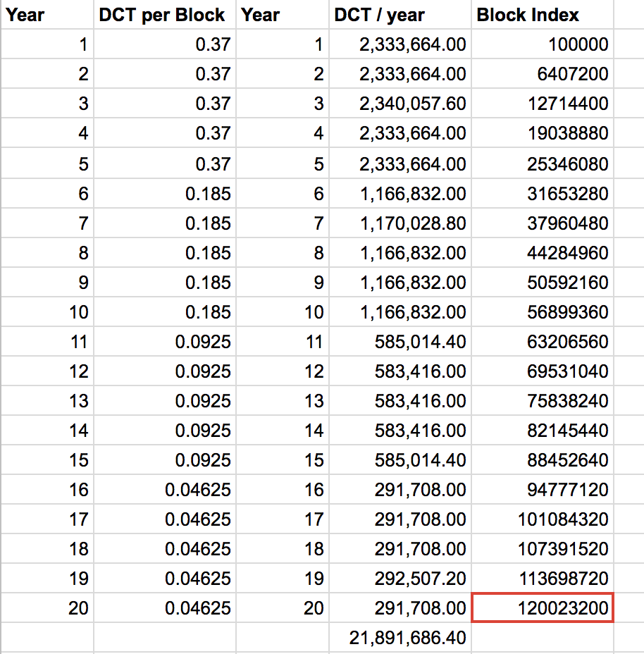Click the 1,166,832.00 cell in year 10 row
This screenshot has height=654, width=644.
pyautogui.click(x=400, y=312)
